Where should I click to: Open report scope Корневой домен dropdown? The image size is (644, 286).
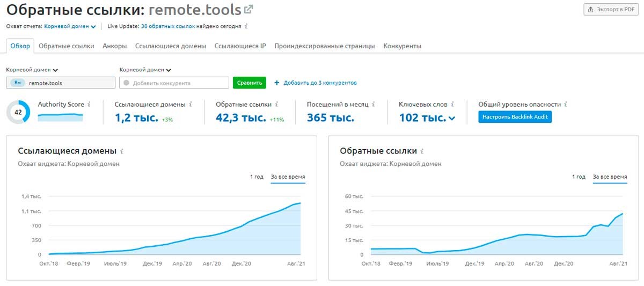pyautogui.click(x=70, y=26)
